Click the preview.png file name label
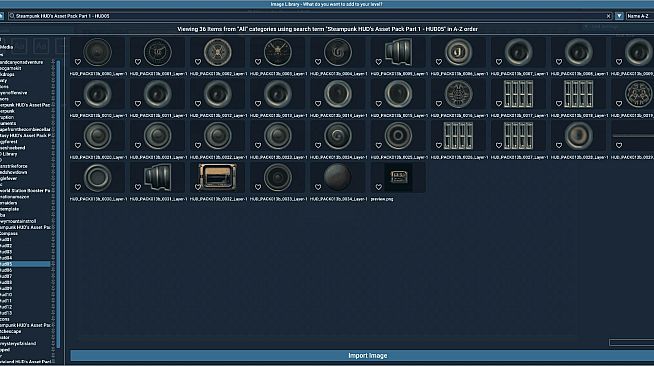 [x=382, y=199]
